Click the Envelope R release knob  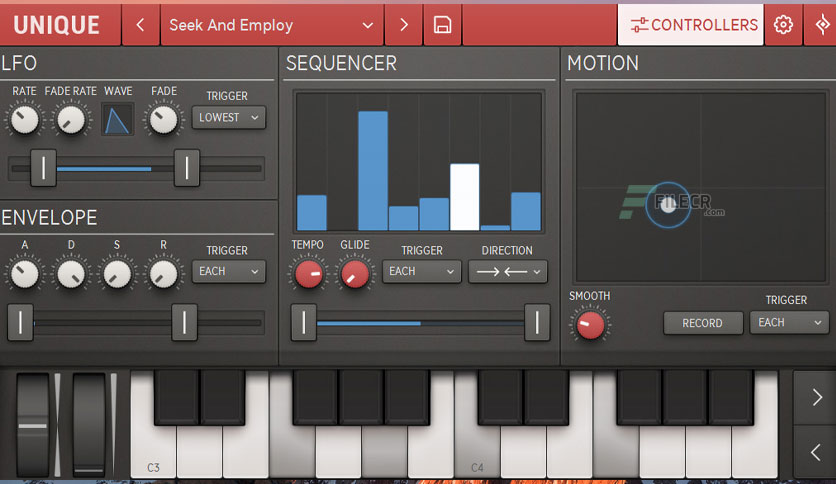coord(163,274)
